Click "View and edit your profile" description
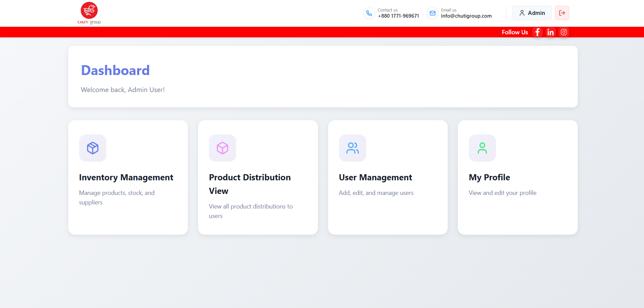The width and height of the screenshot is (644, 308). tap(503, 193)
